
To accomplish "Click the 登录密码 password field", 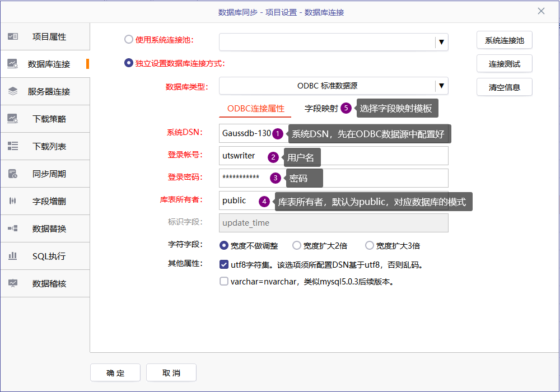I will click(x=334, y=178).
